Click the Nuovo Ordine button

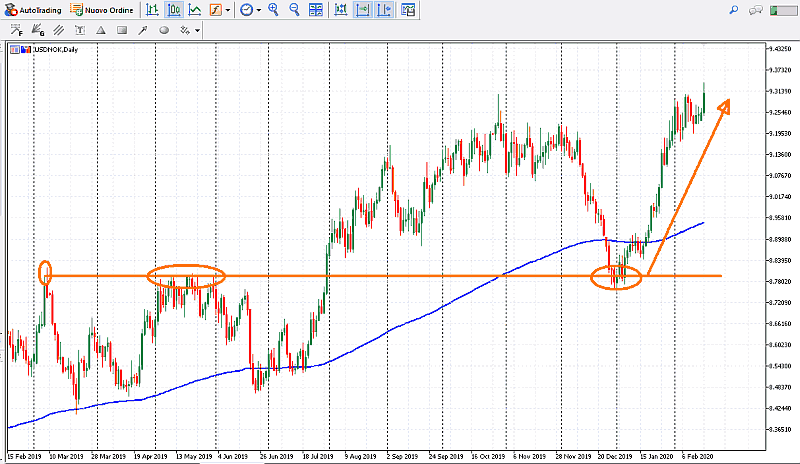(102, 10)
